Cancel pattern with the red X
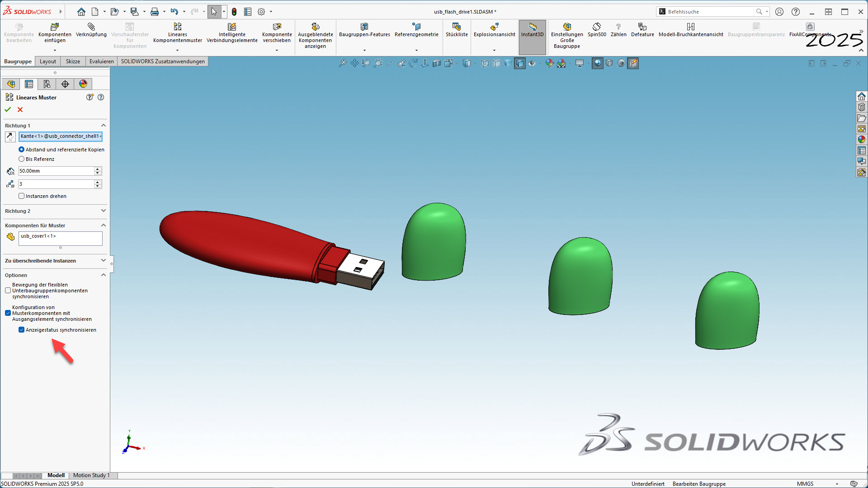Screen dimensions: 868x488 pos(20,109)
